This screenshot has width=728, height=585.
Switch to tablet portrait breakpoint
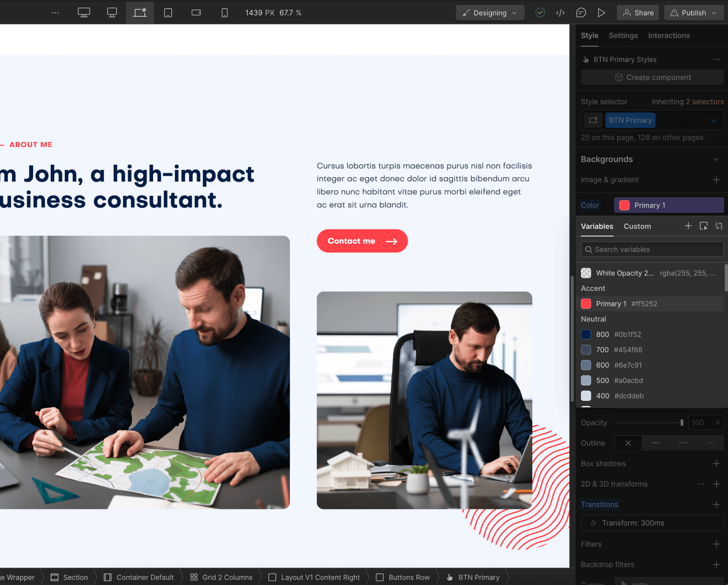168,12
